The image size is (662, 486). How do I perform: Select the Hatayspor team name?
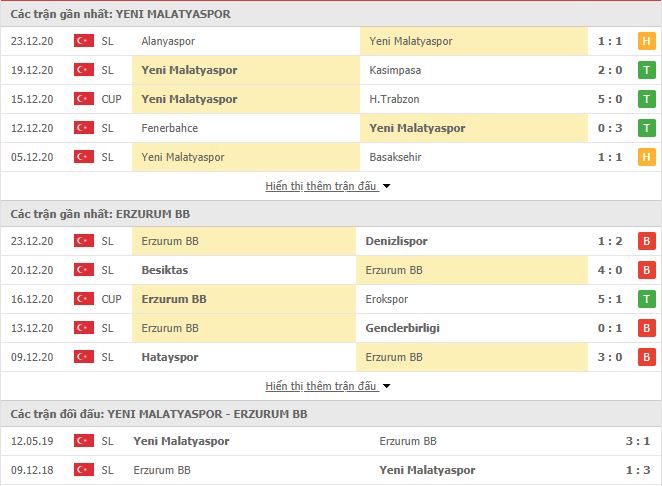[x=170, y=357]
